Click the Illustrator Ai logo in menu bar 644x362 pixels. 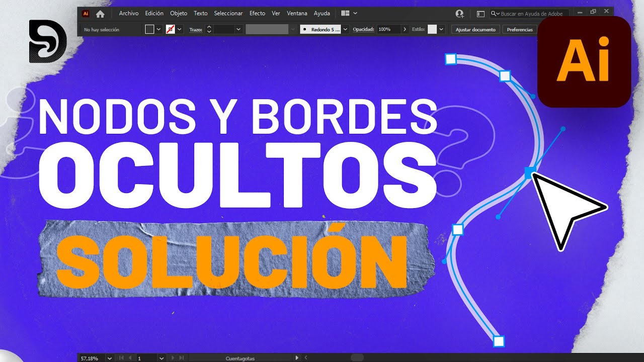coord(86,14)
